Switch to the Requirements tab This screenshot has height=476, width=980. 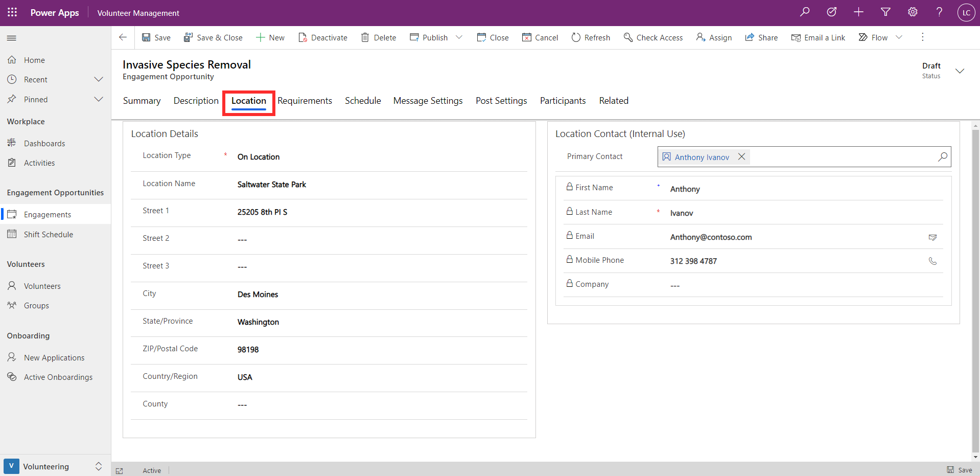click(305, 101)
